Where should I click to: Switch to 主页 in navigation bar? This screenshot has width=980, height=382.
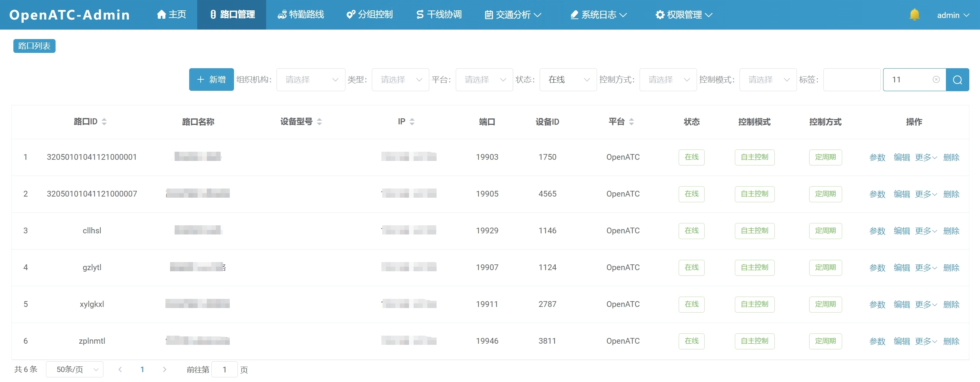[x=172, y=15]
